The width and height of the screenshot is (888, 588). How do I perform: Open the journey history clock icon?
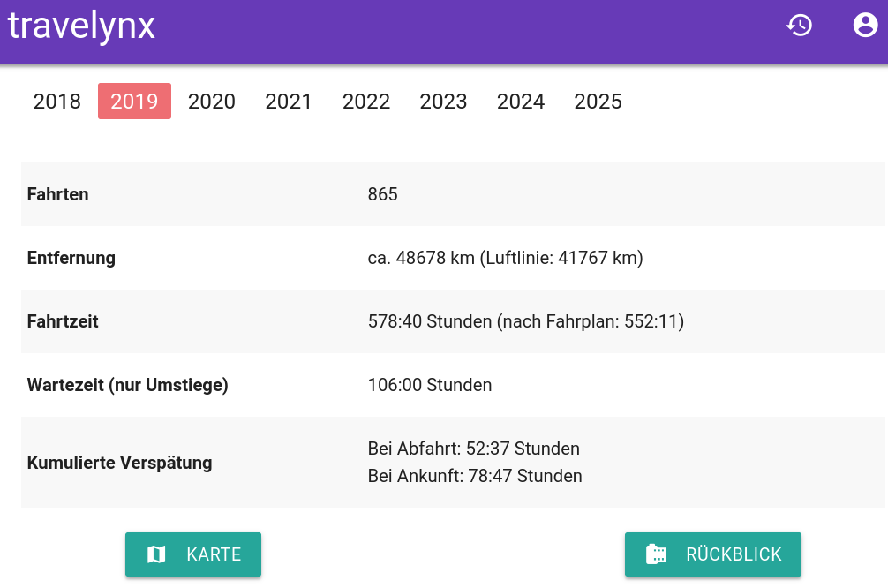tap(799, 25)
